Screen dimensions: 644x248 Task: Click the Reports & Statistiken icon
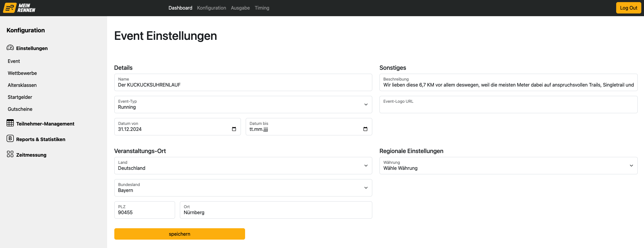tap(10, 139)
